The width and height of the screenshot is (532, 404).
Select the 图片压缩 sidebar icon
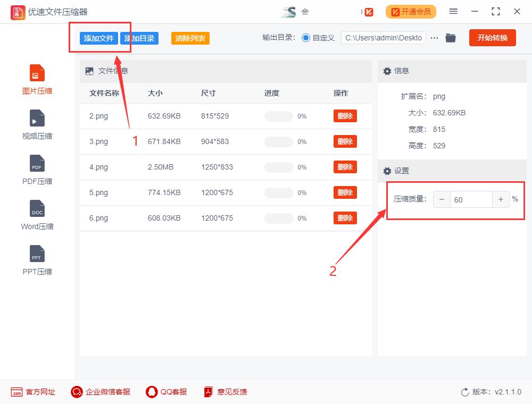point(36,77)
